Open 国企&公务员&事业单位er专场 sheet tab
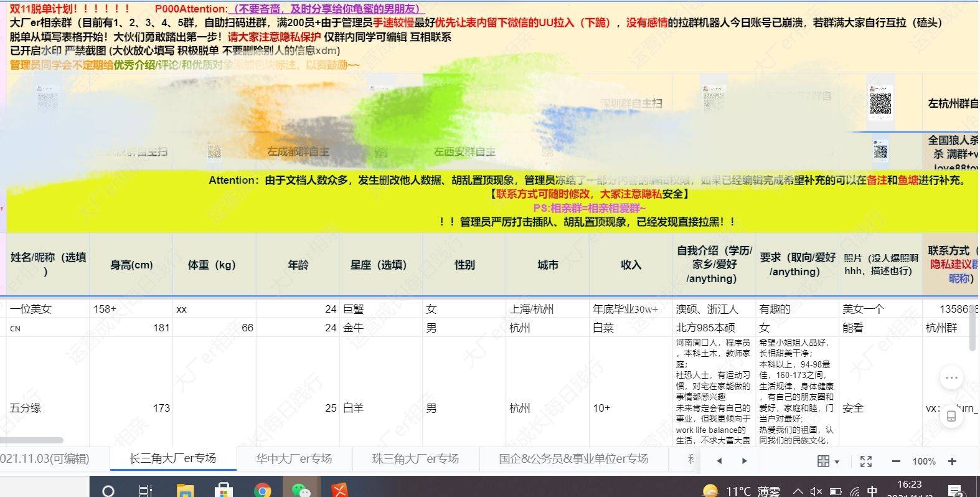This screenshot has width=980, height=497. [x=573, y=459]
